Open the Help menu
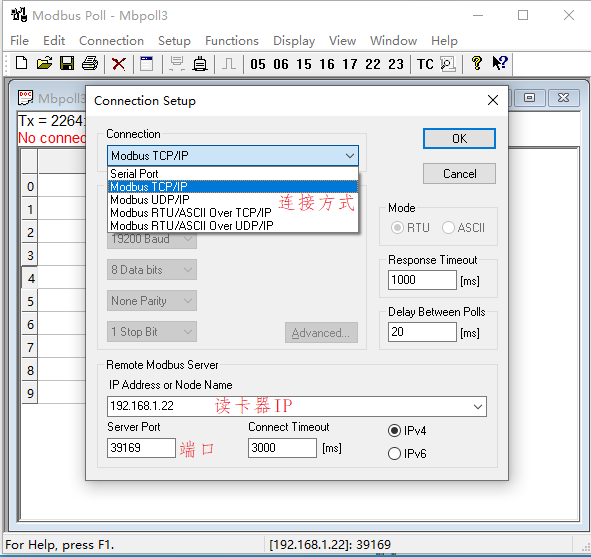The width and height of the screenshot is (591, 557). (444, 41)
